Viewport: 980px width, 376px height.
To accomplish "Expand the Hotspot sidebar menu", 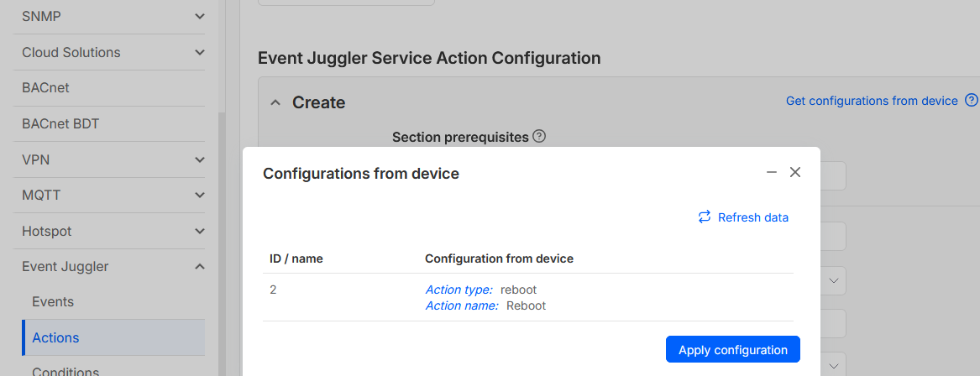I will pyautogui.click(x=199, y=231).
